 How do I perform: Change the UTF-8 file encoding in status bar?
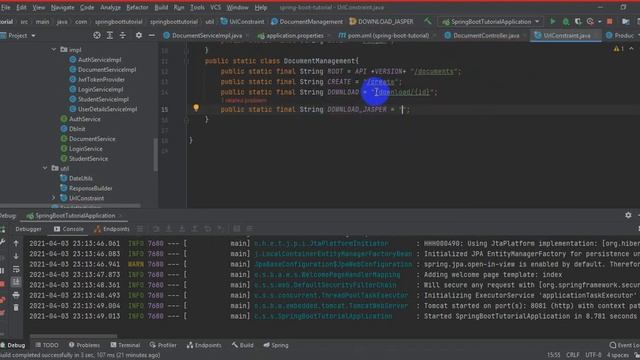[593, 355]
